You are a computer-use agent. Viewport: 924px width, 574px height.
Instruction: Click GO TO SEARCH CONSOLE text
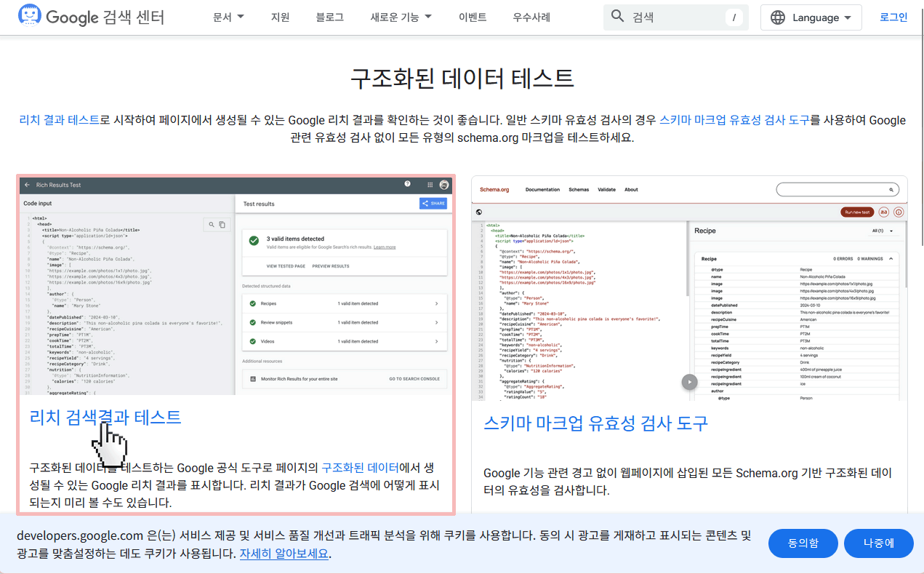[414, 379]
